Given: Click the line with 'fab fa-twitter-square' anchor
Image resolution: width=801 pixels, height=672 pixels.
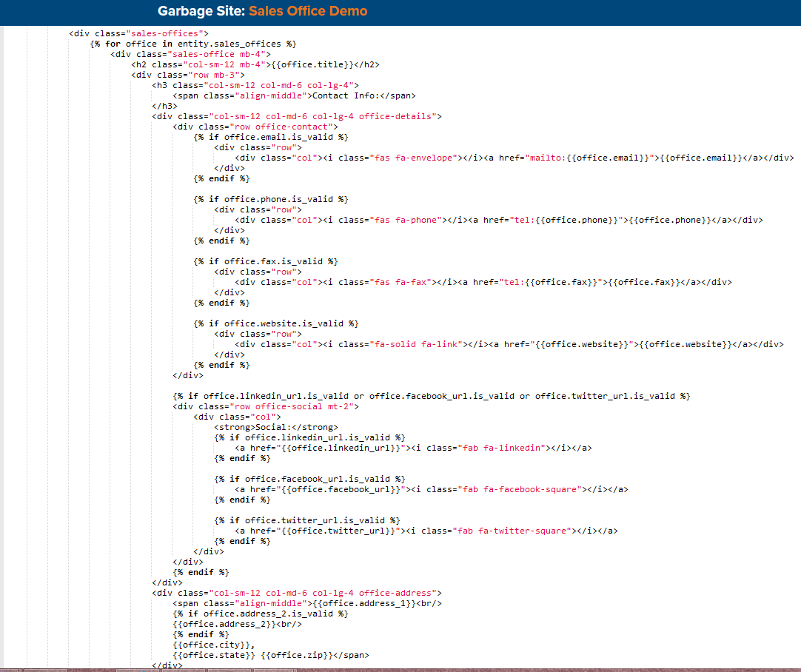Looking at the screenshot, I should [426, 531].
